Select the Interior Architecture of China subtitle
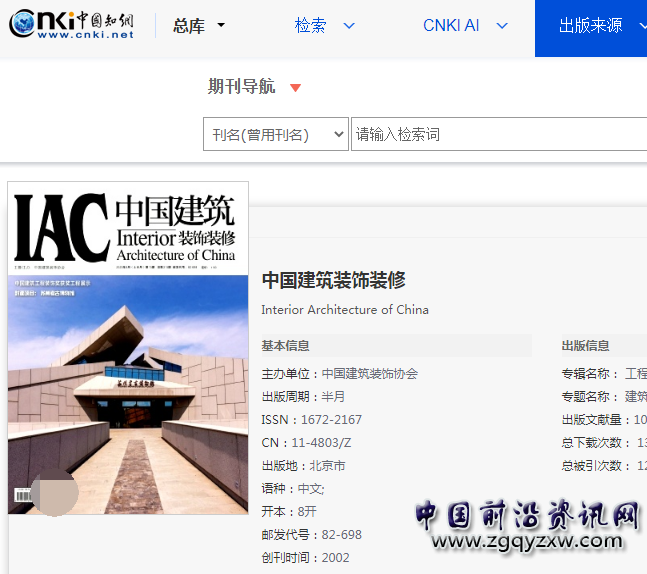Screen dimensions: 647x574 (345, 310)
